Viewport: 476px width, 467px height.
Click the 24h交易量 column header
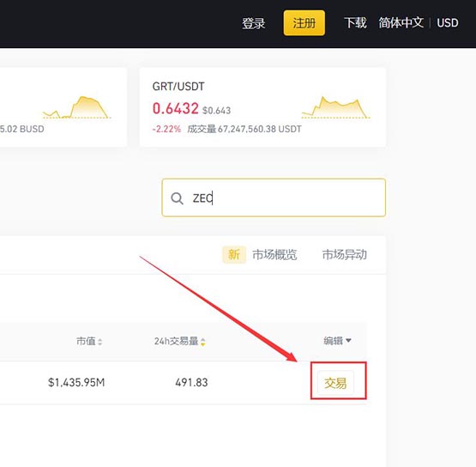(x=176, y=341)
